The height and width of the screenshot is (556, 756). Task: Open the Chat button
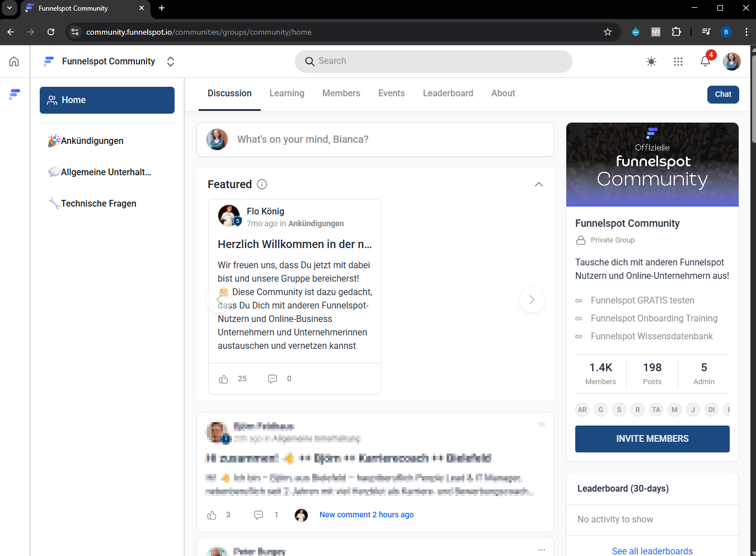click(x=723, y=94)
